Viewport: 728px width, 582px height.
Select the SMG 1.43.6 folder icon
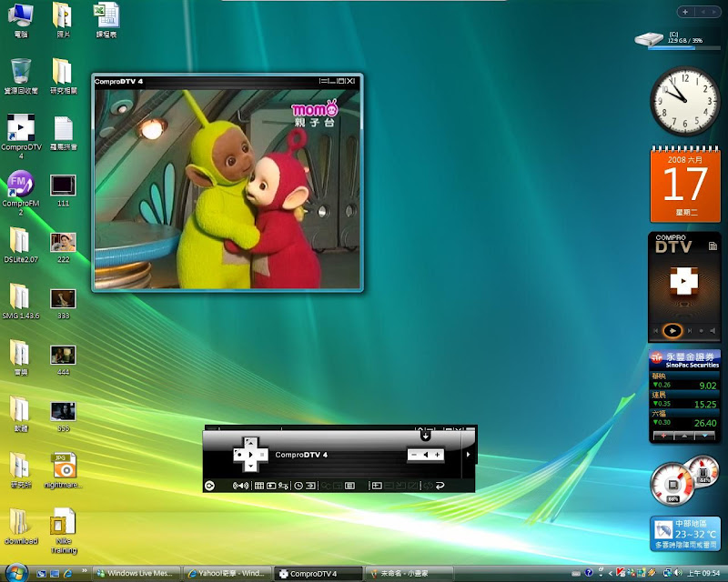tap(20, 301)
